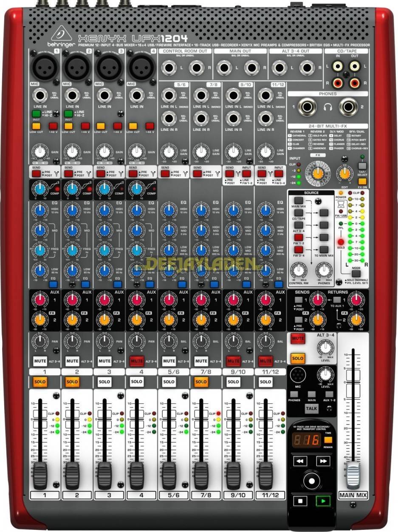398x532 pixels.
Task: Unmute channel 4
Action: (136, 361)
